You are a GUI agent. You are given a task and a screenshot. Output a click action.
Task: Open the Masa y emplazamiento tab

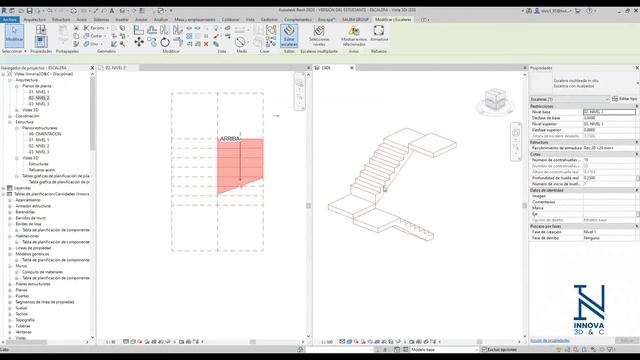click(195, 20)
